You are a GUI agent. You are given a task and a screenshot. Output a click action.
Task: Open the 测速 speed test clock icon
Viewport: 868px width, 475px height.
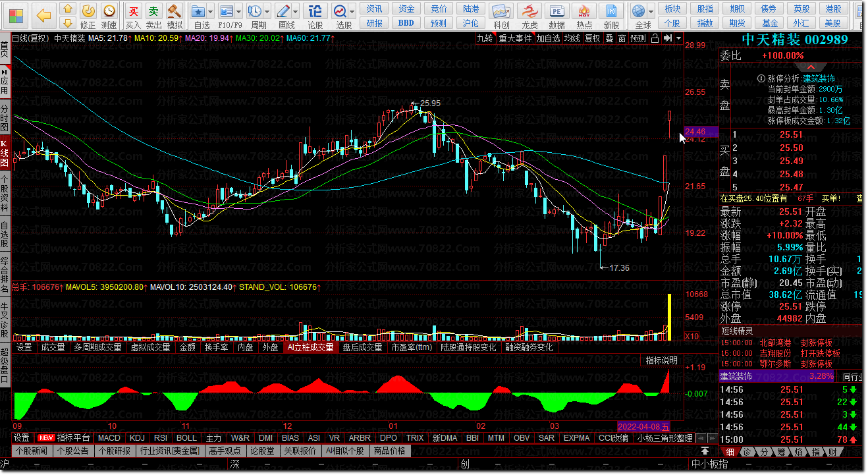pos(109,16)
